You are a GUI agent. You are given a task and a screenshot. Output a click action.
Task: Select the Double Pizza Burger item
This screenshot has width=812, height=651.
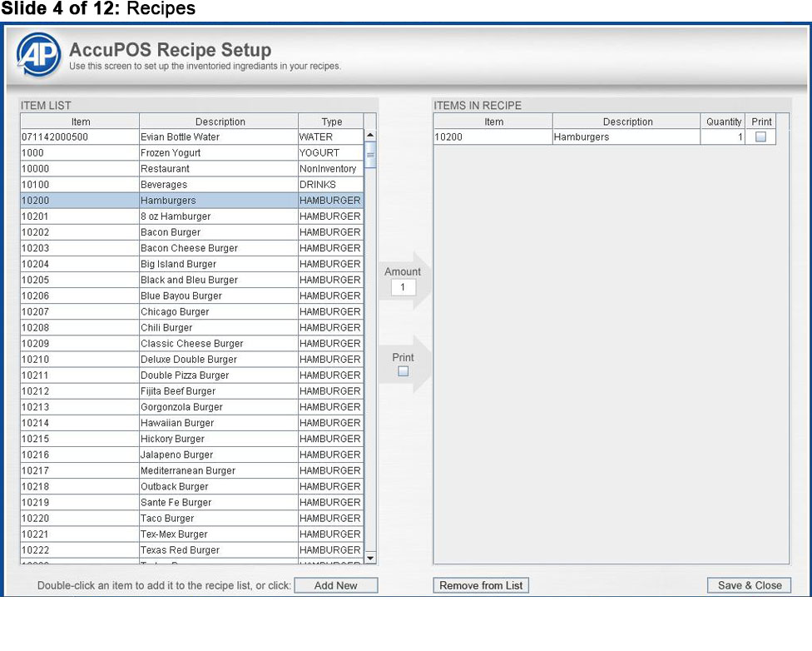(x=192, y=375)
